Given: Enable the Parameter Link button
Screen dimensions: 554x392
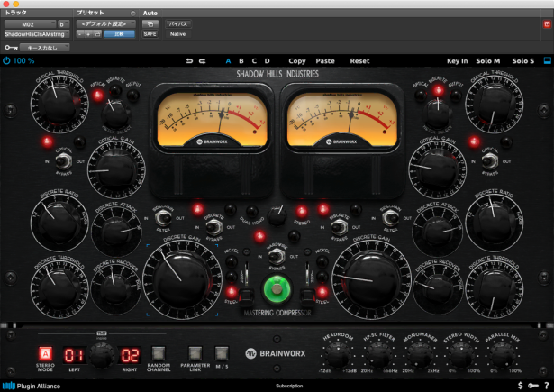Looking at the screenshot, I should (193, 352).
